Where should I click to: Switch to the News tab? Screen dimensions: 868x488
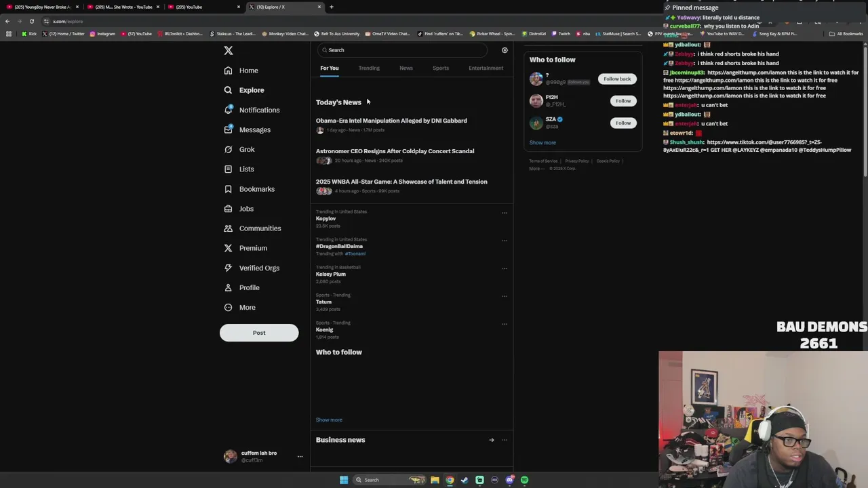point(406,68)
